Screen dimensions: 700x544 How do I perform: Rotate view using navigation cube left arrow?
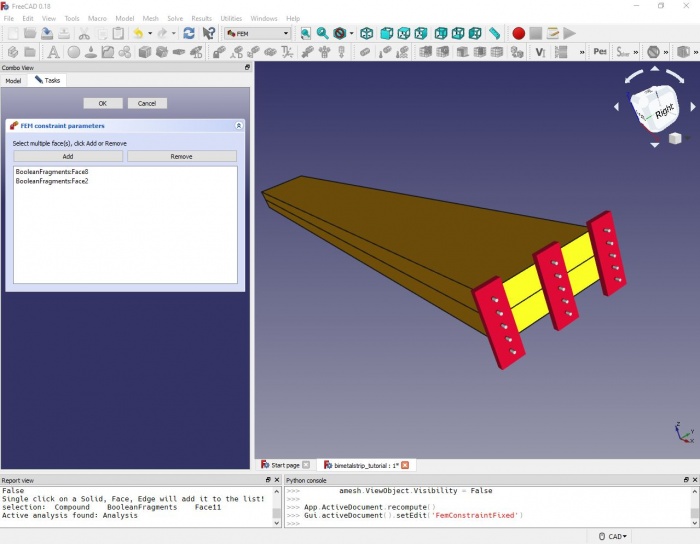[x=617, y=107]
